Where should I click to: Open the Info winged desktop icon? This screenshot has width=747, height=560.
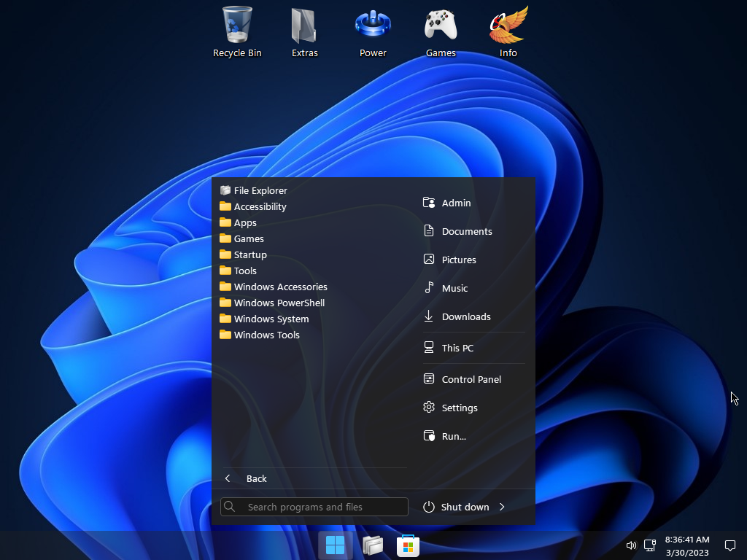(508, 32)
